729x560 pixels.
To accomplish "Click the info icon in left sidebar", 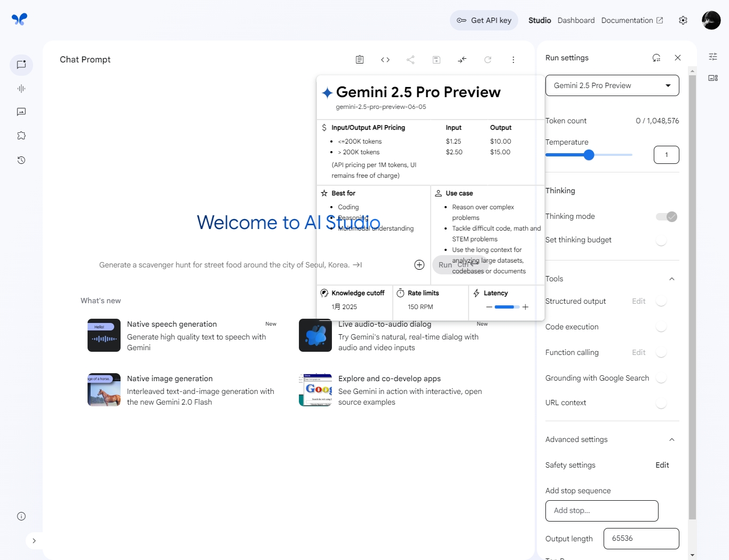I will [21, 516].
